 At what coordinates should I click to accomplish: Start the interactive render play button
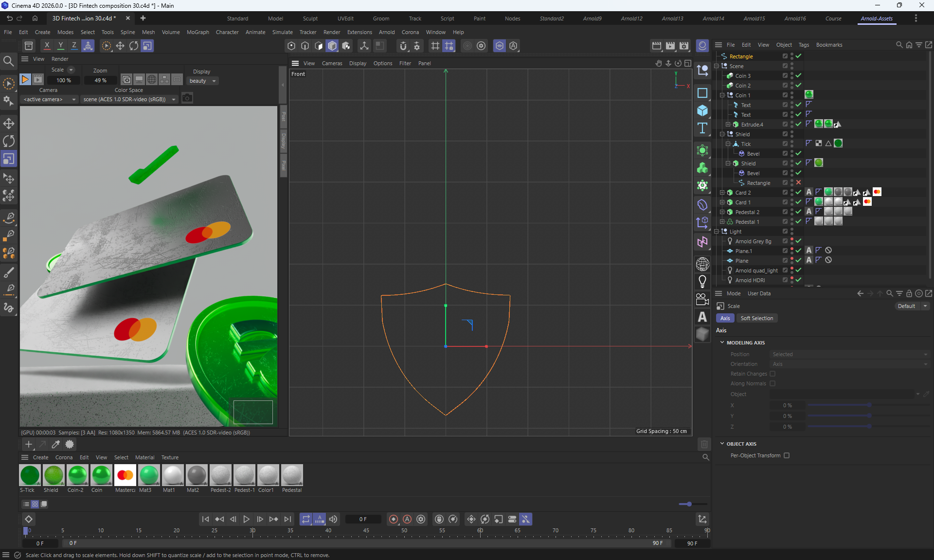(25, 79)
